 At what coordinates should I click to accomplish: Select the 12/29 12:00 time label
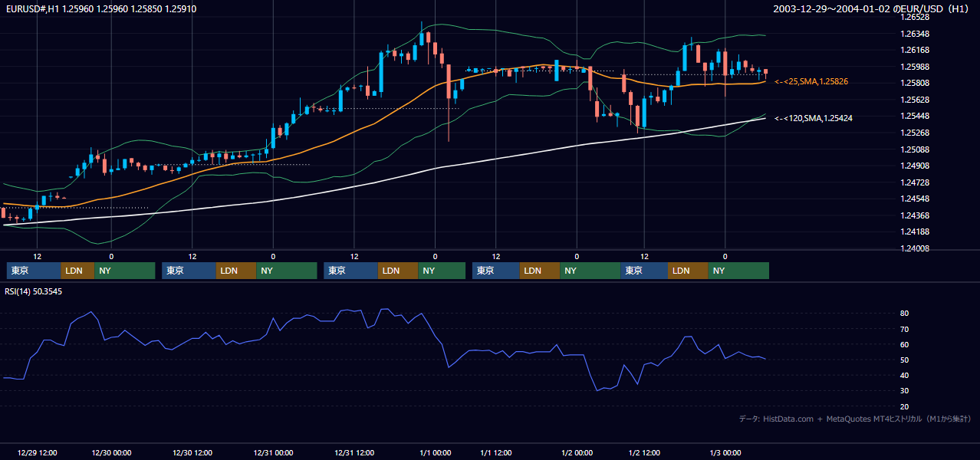point(37,452)
